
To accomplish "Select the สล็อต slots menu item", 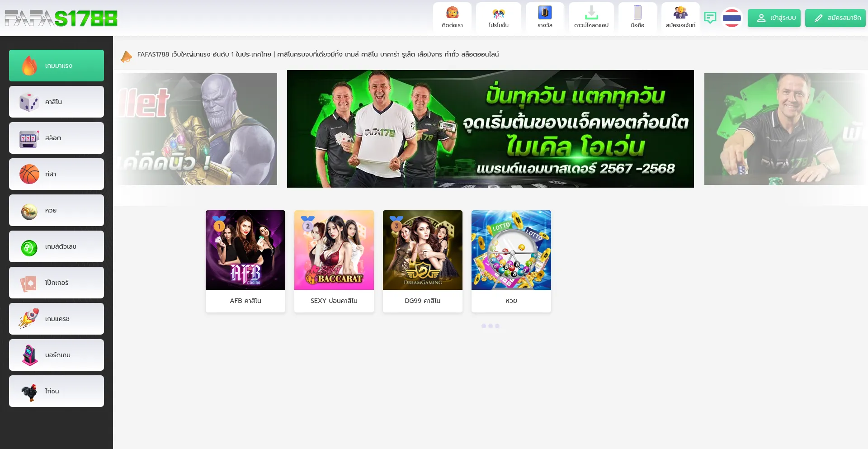I will coord(57,138).
